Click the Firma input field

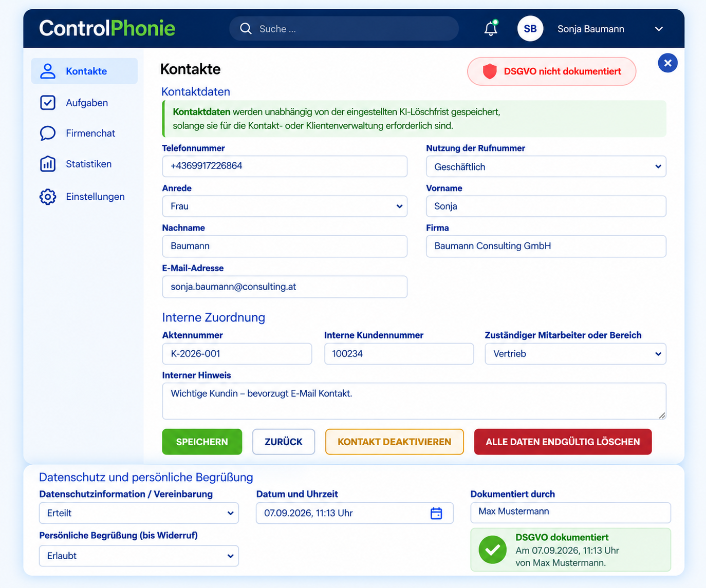[546, 246]
